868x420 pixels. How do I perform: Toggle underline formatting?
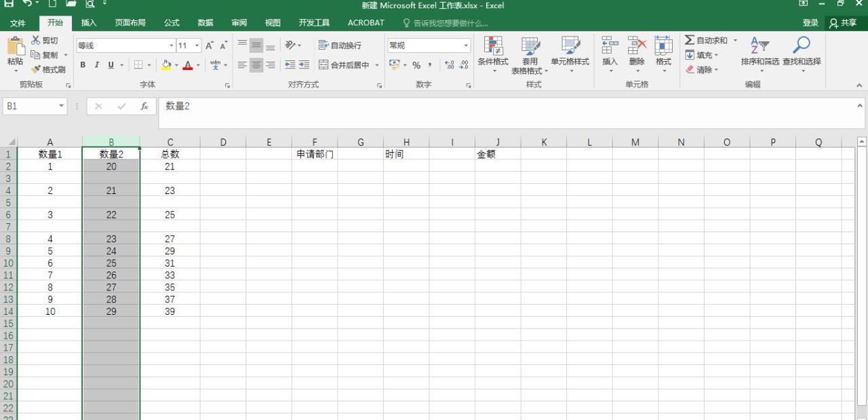tap(111, 65)
